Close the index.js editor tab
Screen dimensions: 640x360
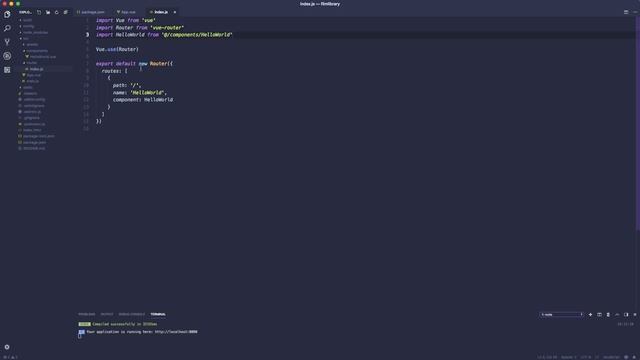(x=175, y=12)
